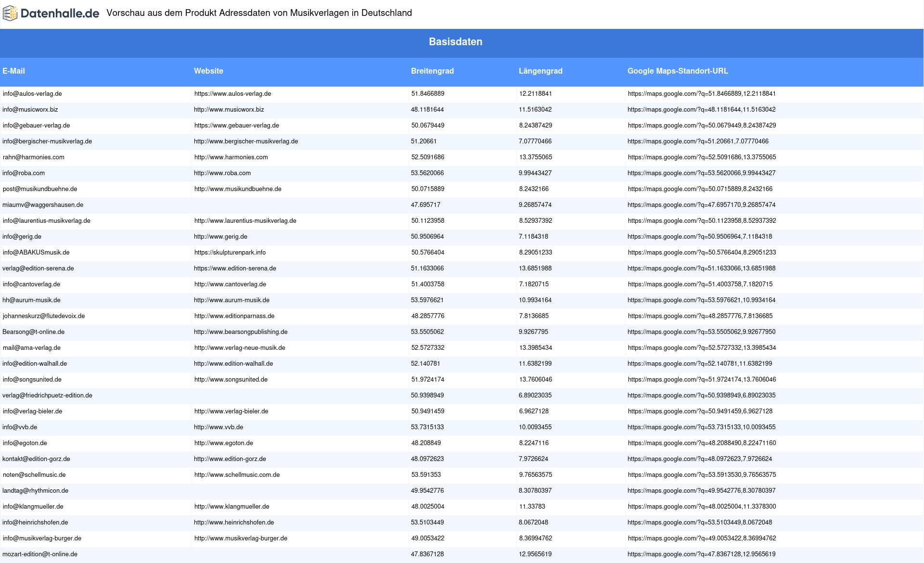Image resolution: width=924 pixels, height=563 pixels.
Task: Click email mail@ama-verlag.de
Action: 32,348
